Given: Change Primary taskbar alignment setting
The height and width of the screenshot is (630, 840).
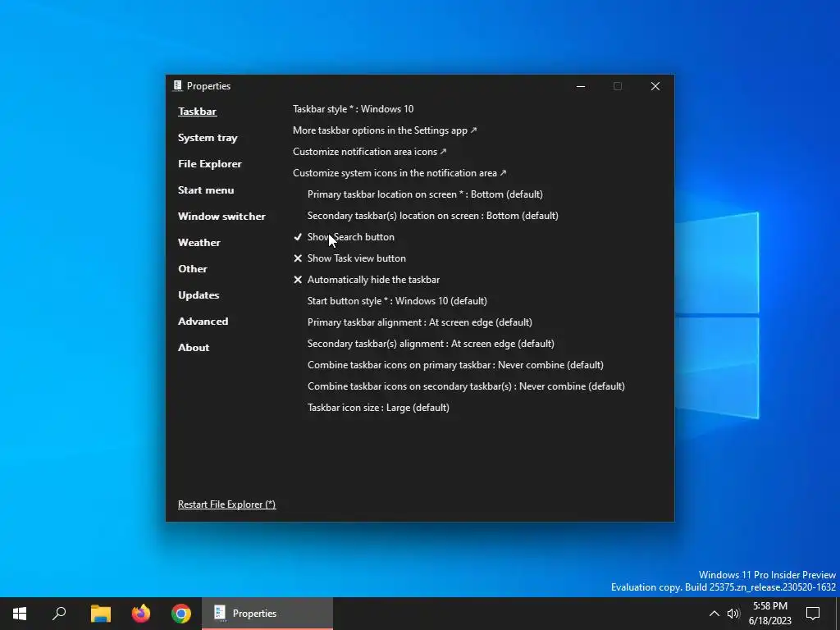Looking at the screenshot, I should click(x=419, y=322).
